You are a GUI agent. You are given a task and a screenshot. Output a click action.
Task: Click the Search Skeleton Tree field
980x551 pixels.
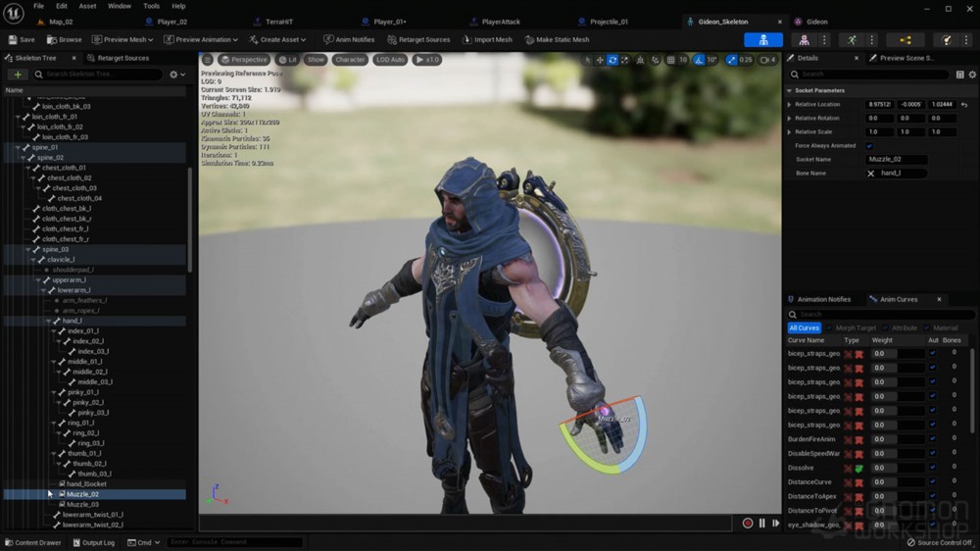98,75
